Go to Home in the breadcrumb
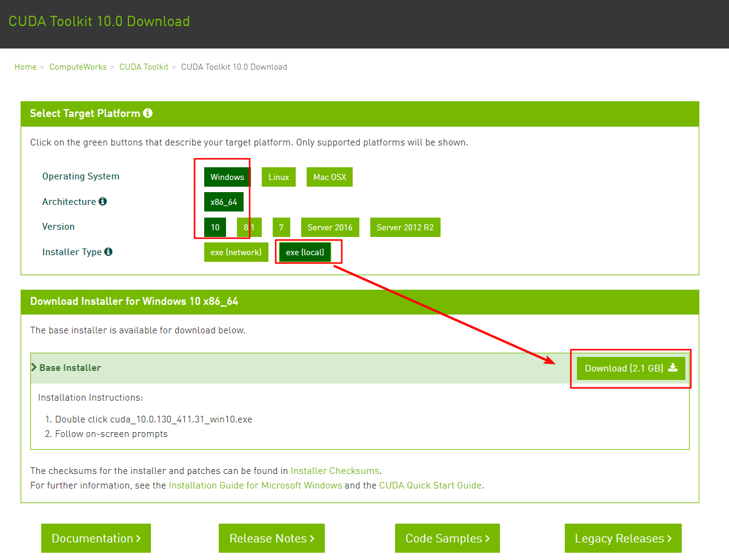The width and height of the screenshot is (729, 560). [x=25, y=67]
